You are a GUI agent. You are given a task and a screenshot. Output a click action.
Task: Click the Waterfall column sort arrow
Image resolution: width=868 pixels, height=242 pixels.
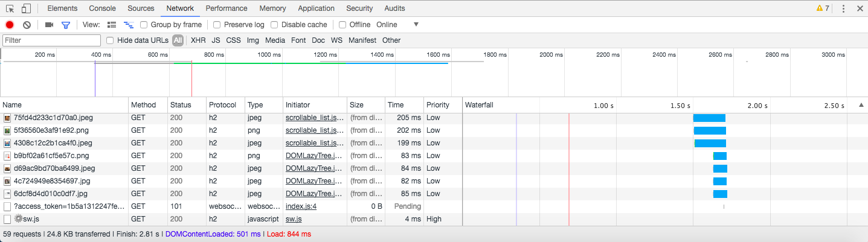click(861, 105)
